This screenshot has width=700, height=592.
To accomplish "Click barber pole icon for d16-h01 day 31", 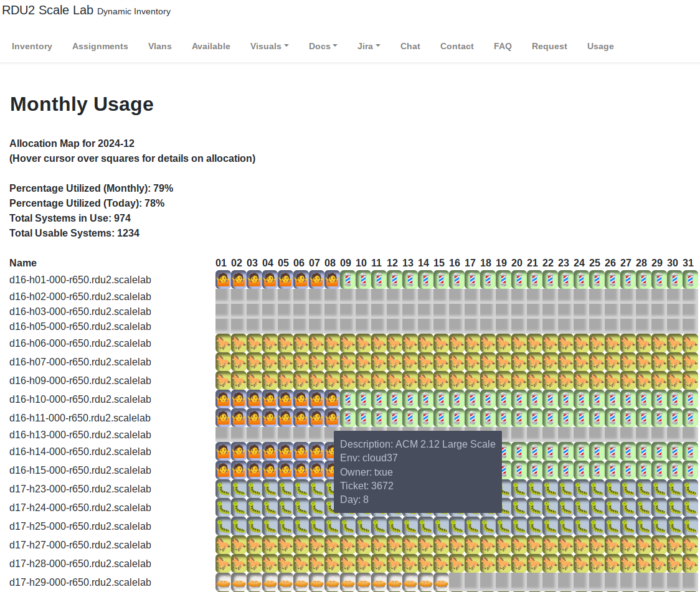I will click(690, 279).
